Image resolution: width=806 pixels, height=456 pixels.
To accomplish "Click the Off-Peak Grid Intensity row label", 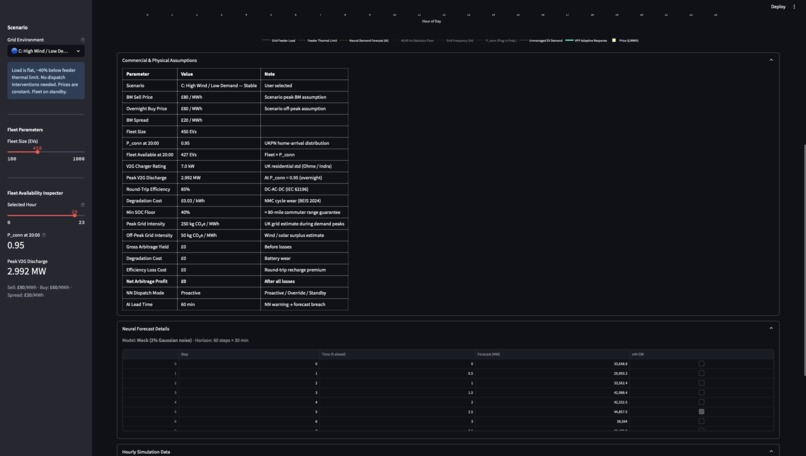I will pyautogui.click(x=150, y=235).
